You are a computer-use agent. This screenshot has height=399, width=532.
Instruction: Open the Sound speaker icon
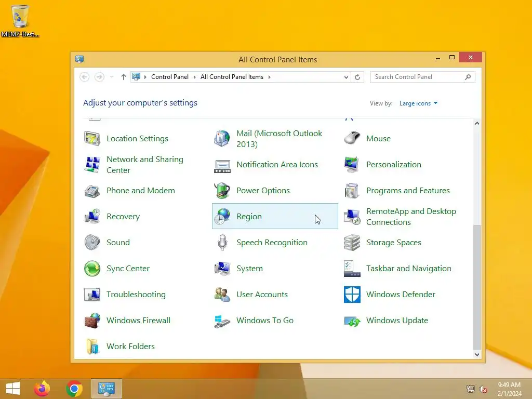point(92,243)
